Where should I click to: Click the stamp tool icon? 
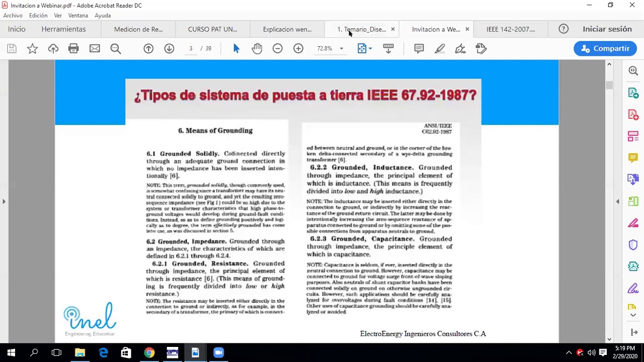pos(481,49)
